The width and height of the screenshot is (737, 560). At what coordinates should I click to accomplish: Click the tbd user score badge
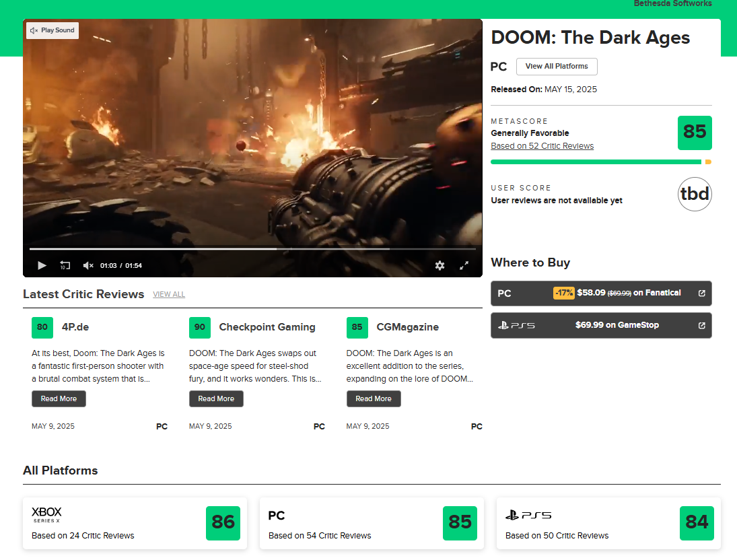(x=695, y=194)
